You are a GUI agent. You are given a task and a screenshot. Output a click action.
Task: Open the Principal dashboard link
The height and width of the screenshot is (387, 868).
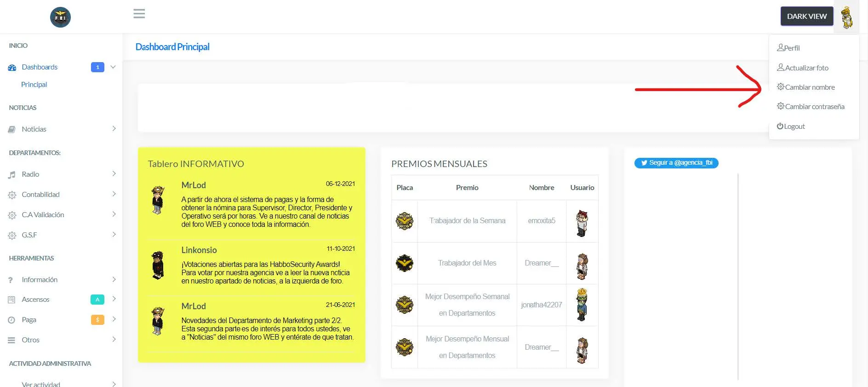point(34,85)
